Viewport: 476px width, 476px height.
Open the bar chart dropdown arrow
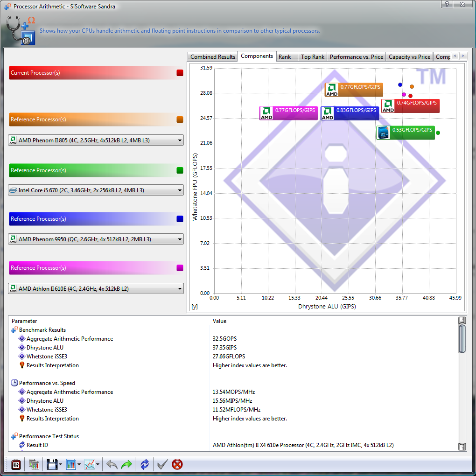[x=79, y=464]
